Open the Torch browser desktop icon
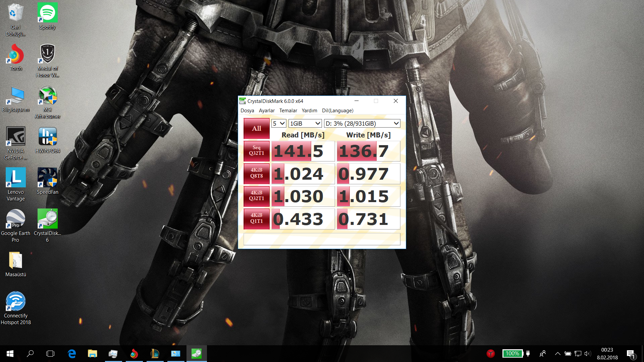This screenshot has height=362, width=644. click(x=15, y=55)
